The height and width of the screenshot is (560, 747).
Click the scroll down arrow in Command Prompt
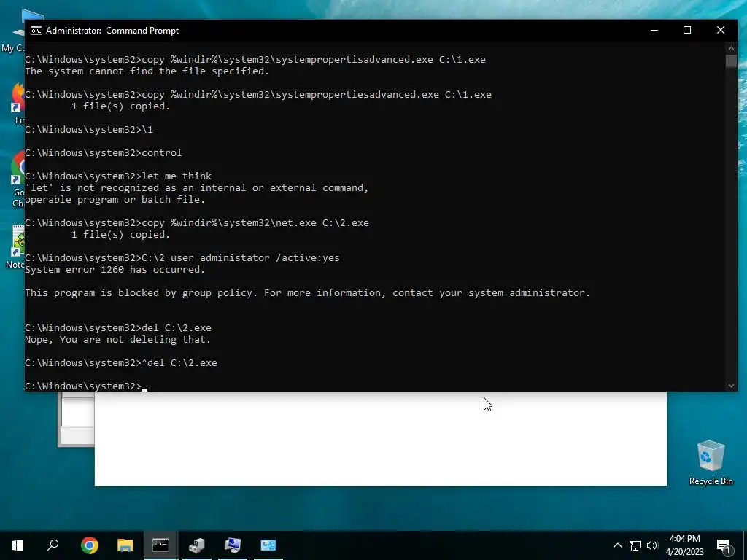point(731,386)
